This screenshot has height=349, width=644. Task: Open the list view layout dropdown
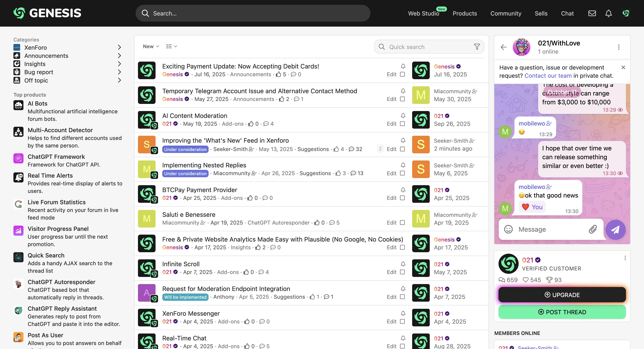pyautogui.click(x=171, y=47)
